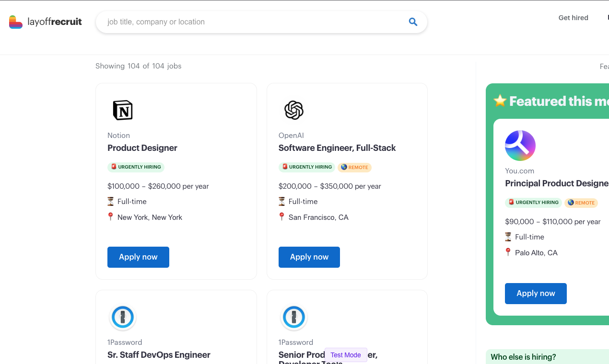Click 1Password logo on Senior Product card
Image resolution: width=609 pixels, height=364 pixels.
click(x=294, y=317)
